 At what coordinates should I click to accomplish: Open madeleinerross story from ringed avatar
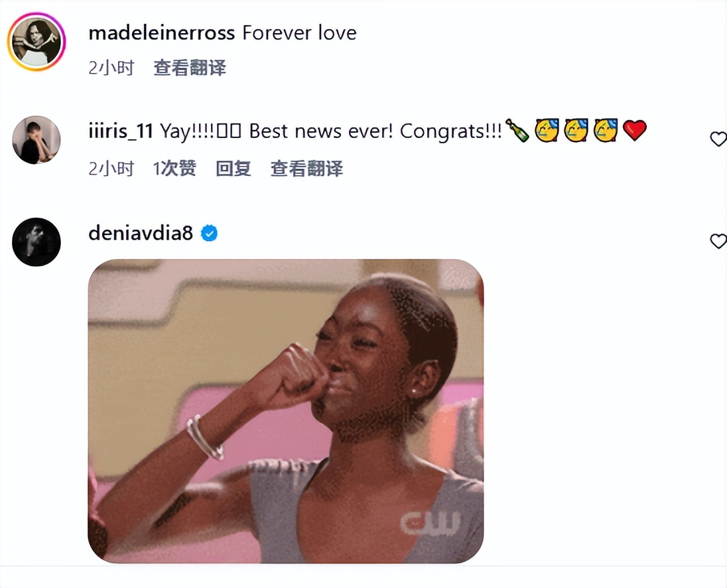coord(36,42)
